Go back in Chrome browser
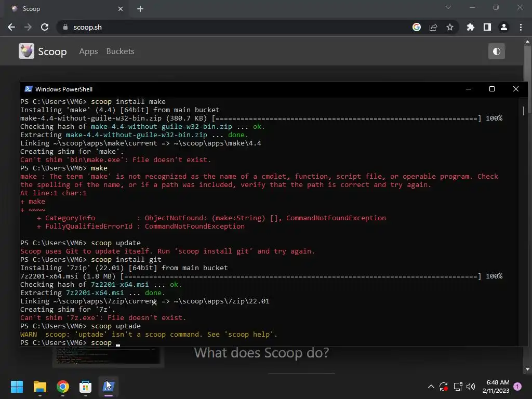The image size is (532, 399). 11,27
